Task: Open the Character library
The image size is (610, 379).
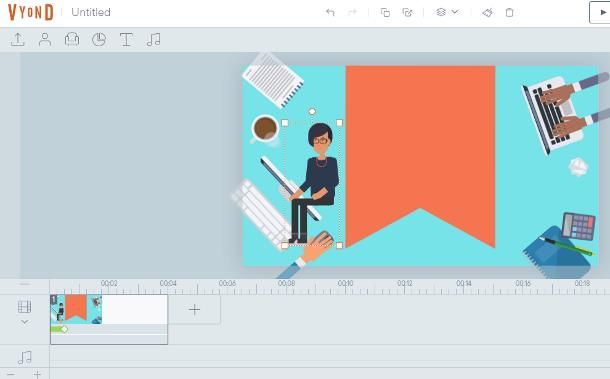Action: [45, 39]
